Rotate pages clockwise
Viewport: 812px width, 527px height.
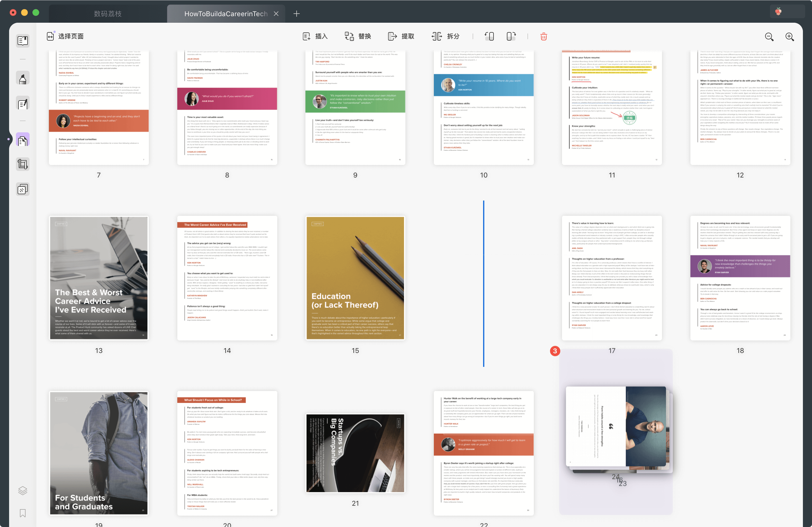pyautogui.click(x=511, y=36)
